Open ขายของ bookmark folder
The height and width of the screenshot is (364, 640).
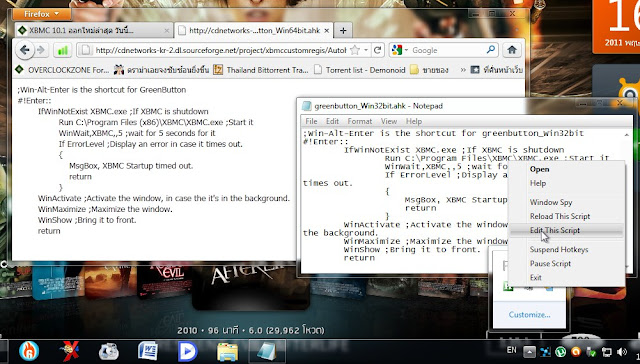(x=429, y=70)
